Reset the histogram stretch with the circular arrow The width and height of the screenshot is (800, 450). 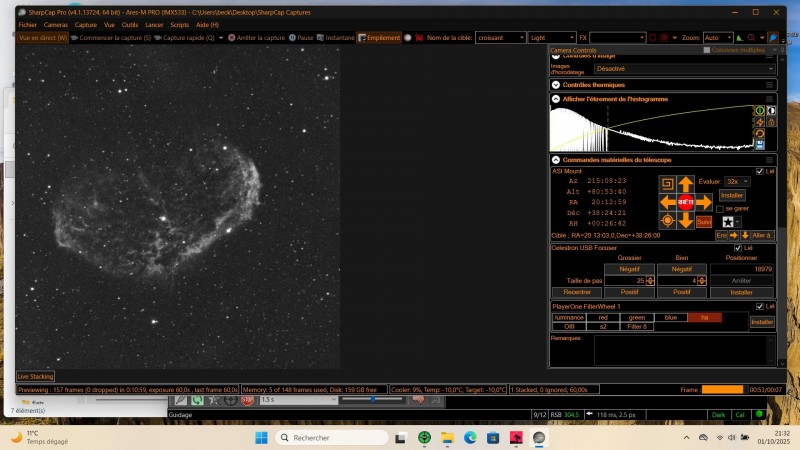click(760, 134)
